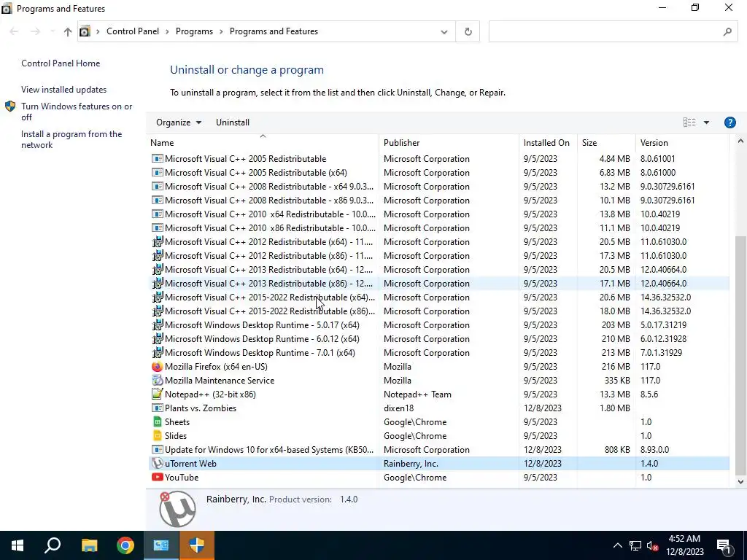Open Install a program from the network
This screenshot has width=747, height=560.
coord(71,139)
